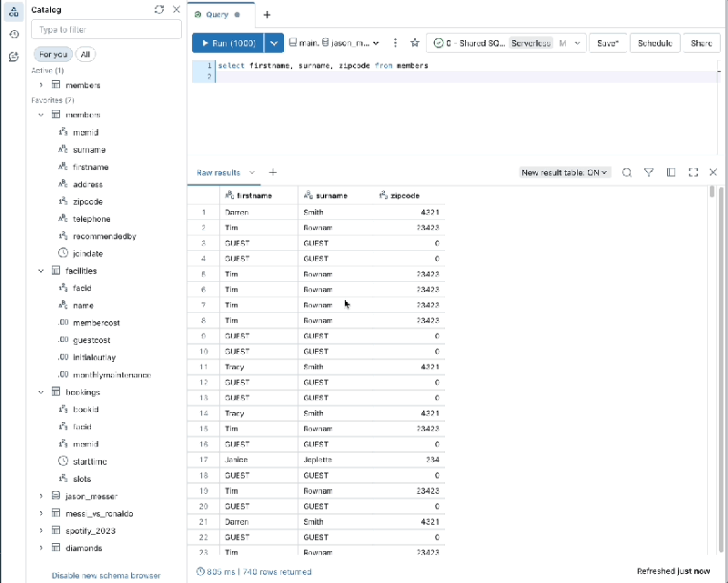Expand results table to fullscreen
The image size is (728, 583).
(x=693, y=172)
